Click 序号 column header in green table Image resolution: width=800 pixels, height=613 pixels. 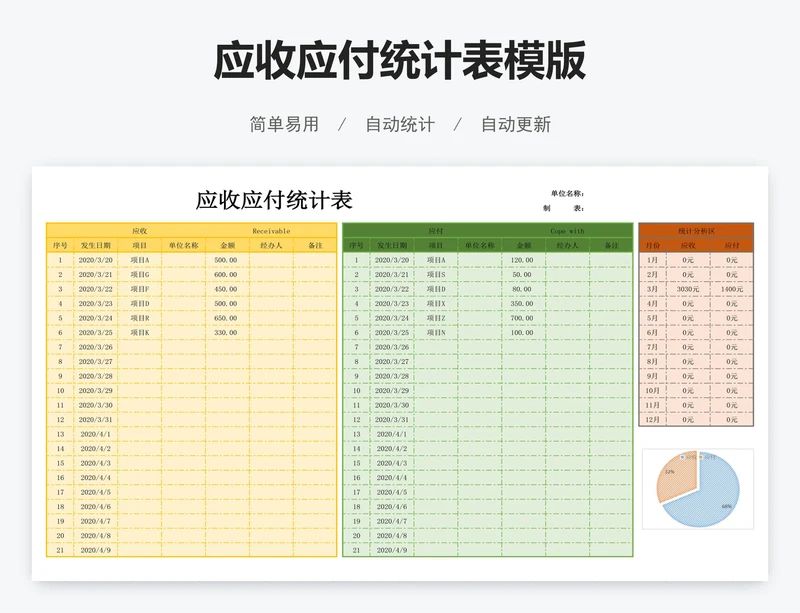click(x=357, y=246)
